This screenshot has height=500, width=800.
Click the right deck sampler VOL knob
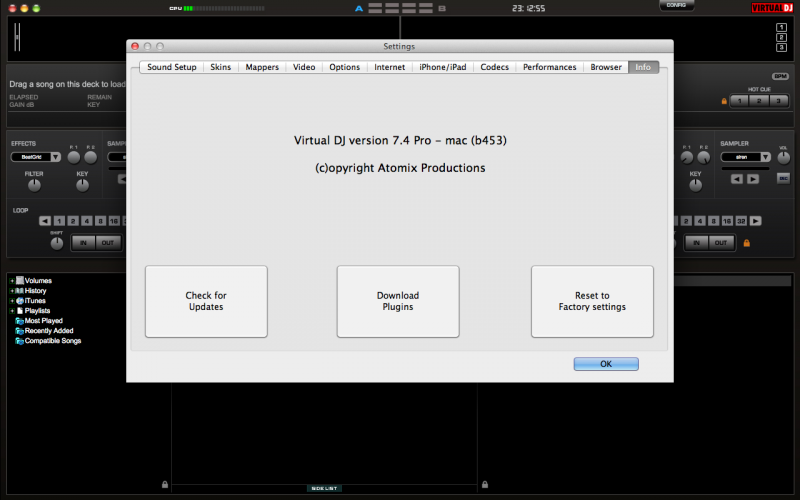pyautogui.click(x=783, y=158)
